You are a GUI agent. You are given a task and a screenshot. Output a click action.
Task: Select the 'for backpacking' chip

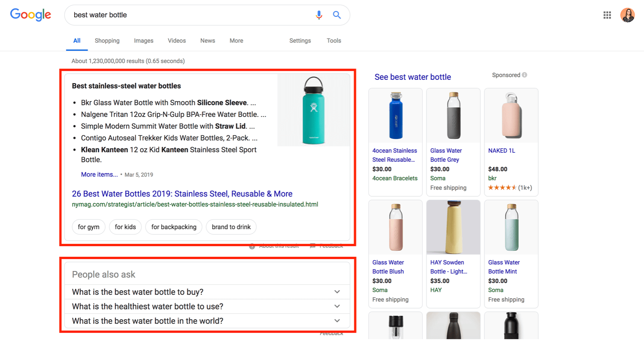tap(174, 227)
